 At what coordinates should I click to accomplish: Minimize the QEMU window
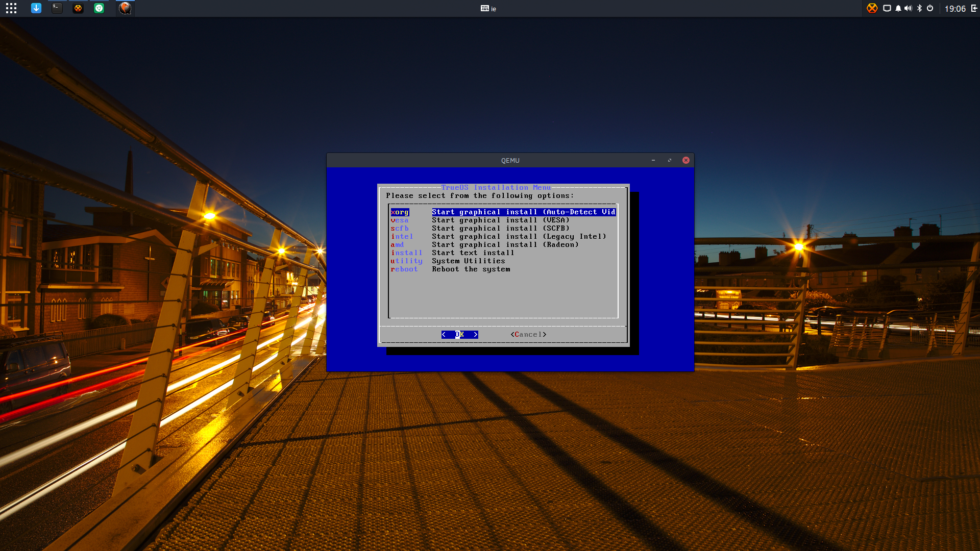click(x=653, y=160)
